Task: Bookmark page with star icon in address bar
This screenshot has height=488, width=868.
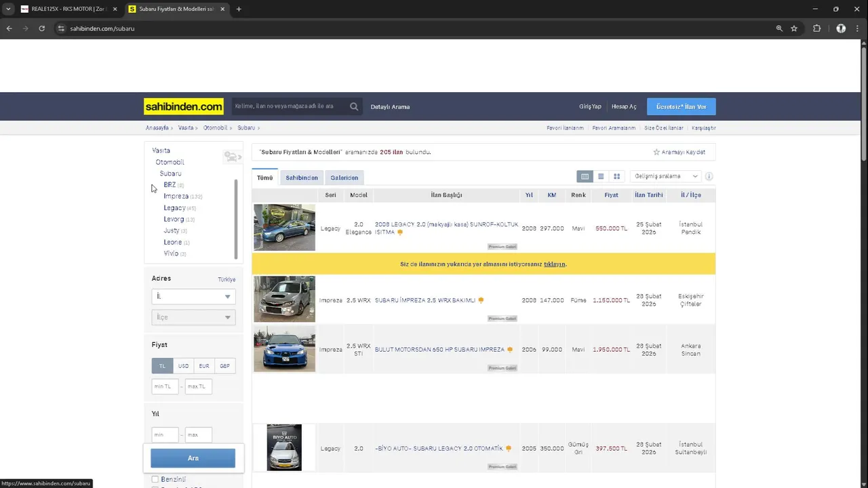Action: pyautogui.click(x=794, y=28)
